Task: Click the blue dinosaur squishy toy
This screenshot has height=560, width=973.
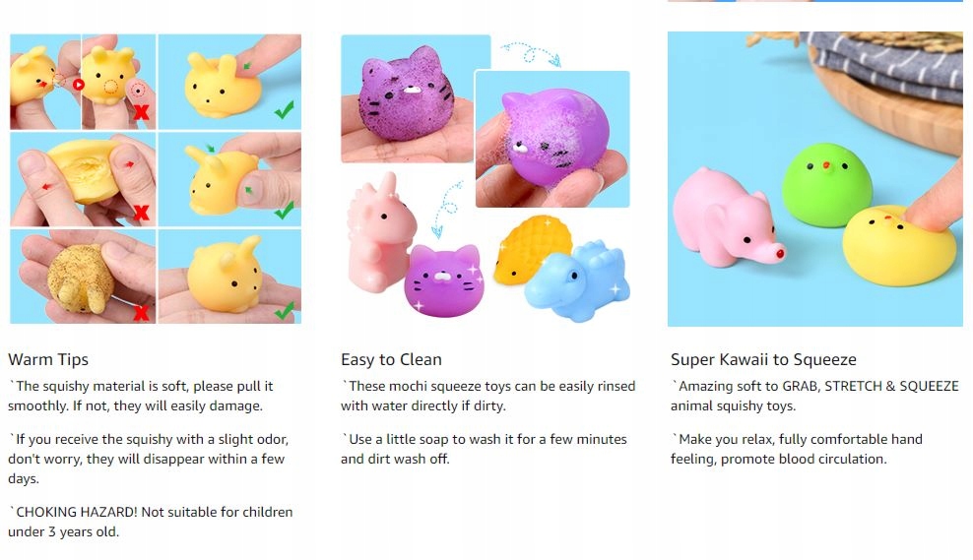Action: pyautogui.click(x=576, y=280)
